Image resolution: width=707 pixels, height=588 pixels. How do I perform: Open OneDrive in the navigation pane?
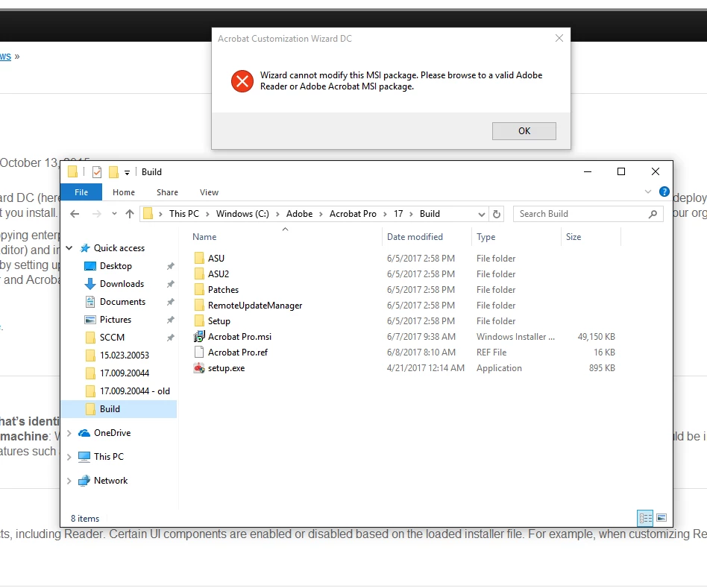click(x=113, y=434)
